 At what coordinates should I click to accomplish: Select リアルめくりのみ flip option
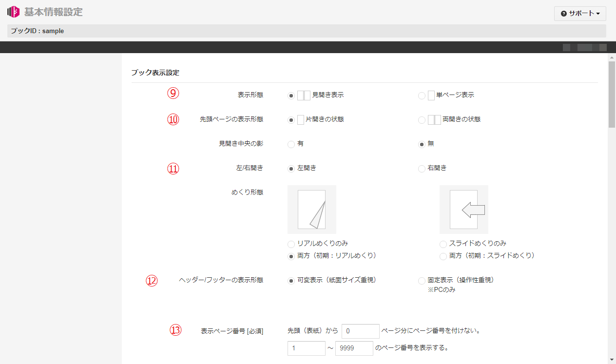(291, 244)
